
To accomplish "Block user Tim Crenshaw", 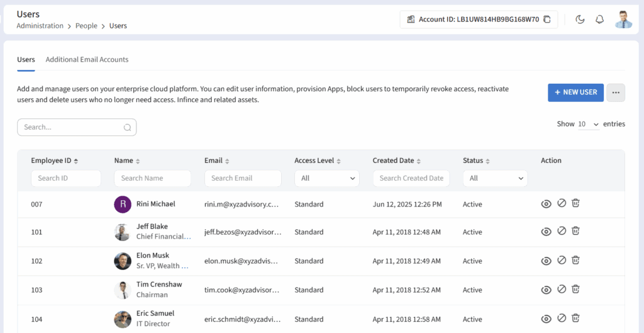I will pos(562,290).
